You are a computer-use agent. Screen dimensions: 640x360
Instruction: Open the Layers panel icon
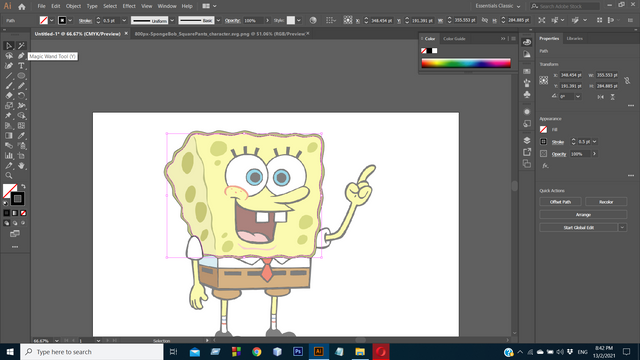(527, 140)
